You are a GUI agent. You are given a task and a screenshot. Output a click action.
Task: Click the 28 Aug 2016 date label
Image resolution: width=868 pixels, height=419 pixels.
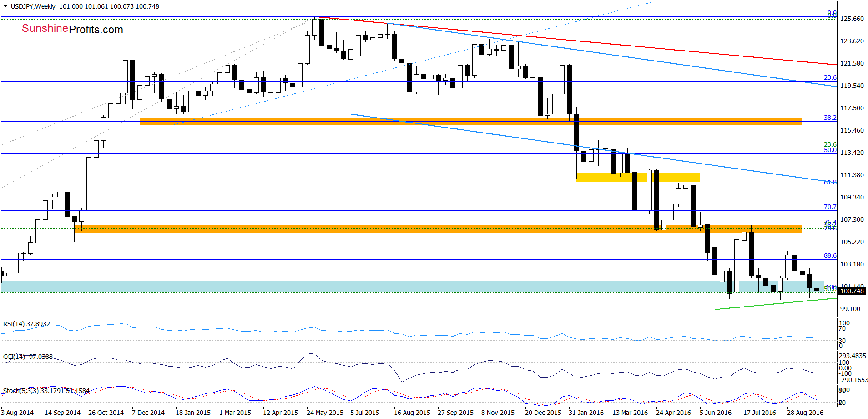pos(805,413)
